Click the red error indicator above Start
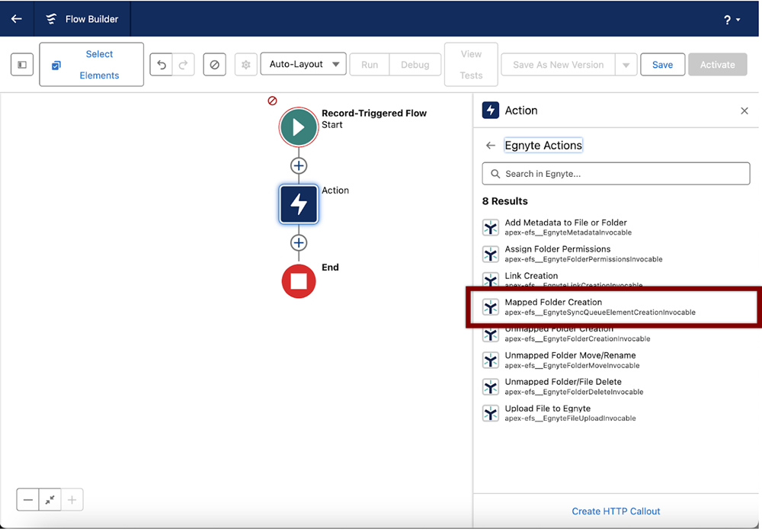This screenshot has width=762, height=532. (x=272, y=101)
